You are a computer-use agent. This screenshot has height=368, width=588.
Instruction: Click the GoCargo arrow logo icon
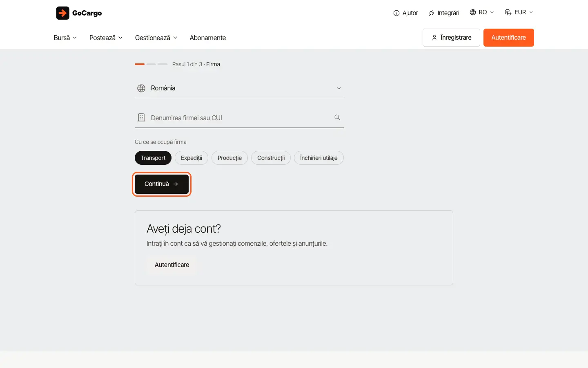click(62, 13)
